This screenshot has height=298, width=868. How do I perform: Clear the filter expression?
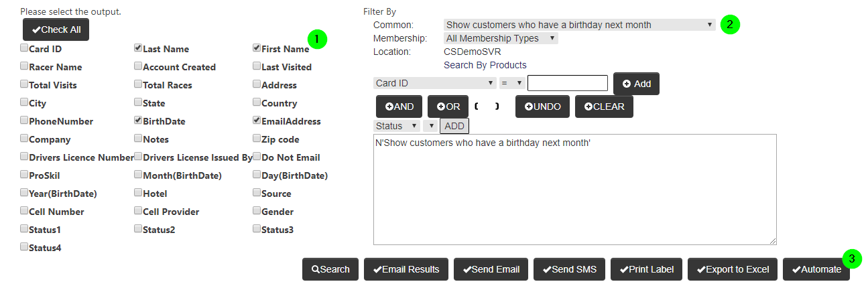click(x=604, y=106)
